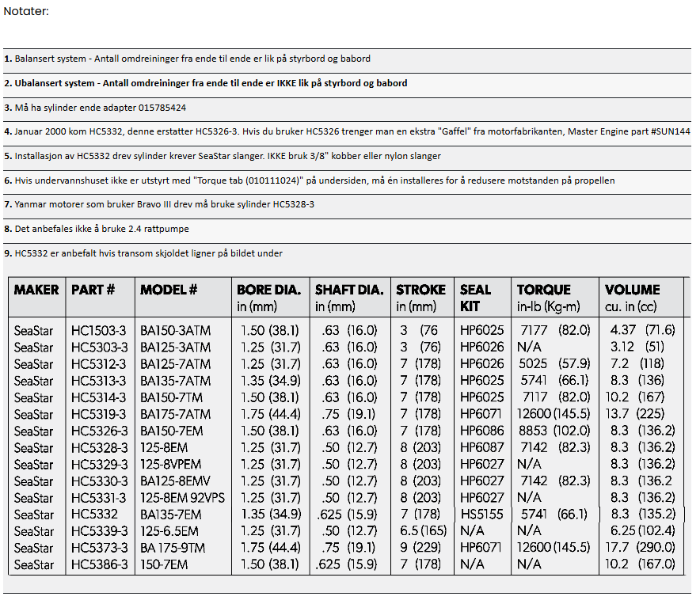Viewport: 700px width, 604px height.
Task: Click part number HC5330-3
Action: coord(99,481)
